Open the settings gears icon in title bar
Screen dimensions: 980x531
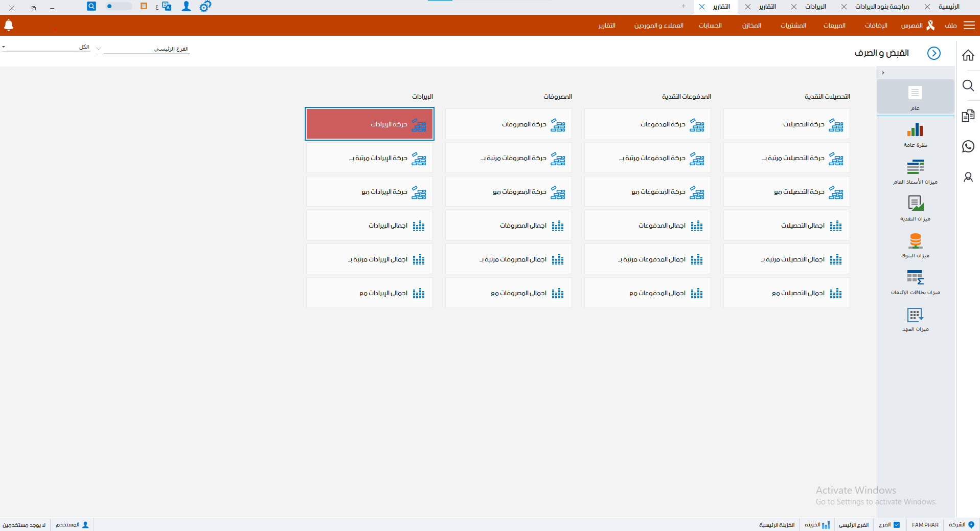(205, 7)
